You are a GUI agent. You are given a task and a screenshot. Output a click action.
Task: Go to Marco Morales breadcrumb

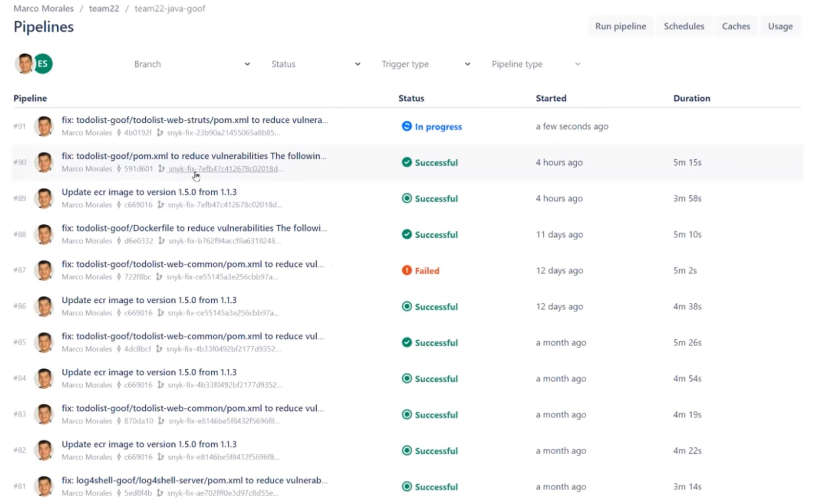(43, 8)
